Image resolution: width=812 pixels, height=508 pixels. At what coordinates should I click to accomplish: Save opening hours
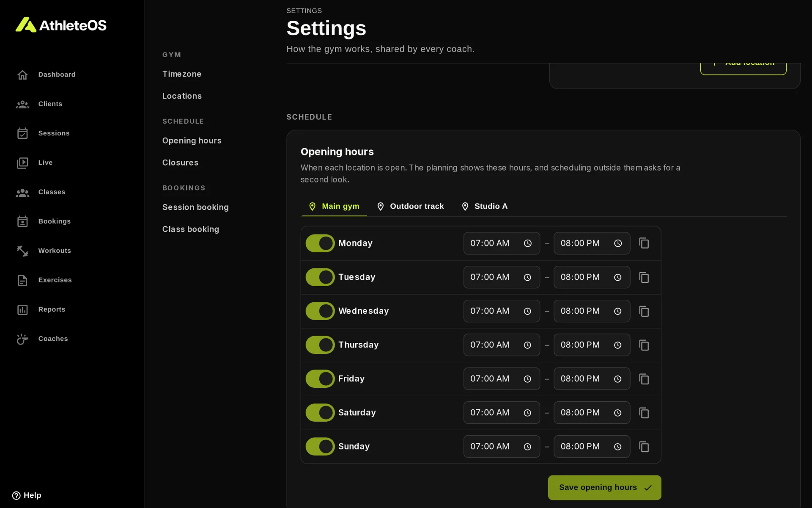pyautogui.click(x=604, y=487)
